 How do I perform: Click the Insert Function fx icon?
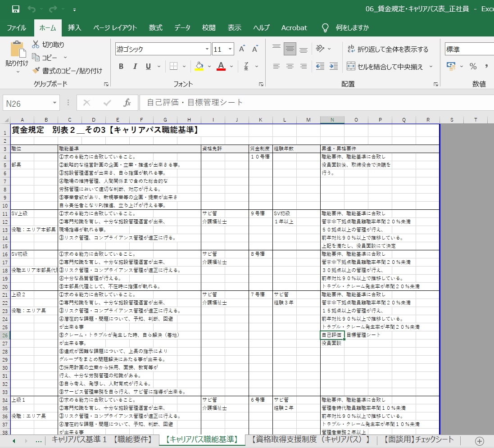pyautogui.click(x=127, y=103)
